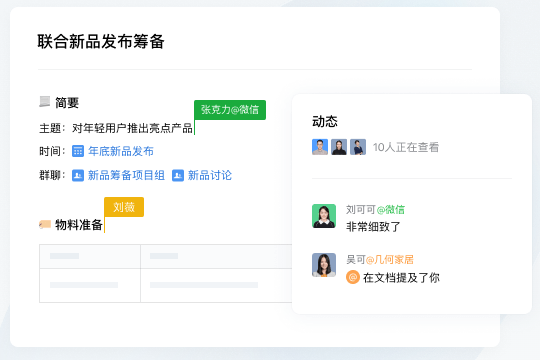This screenshot has width=540, height=360.
Task: Click the 在文档提及了你 notification
Action: 401,278
